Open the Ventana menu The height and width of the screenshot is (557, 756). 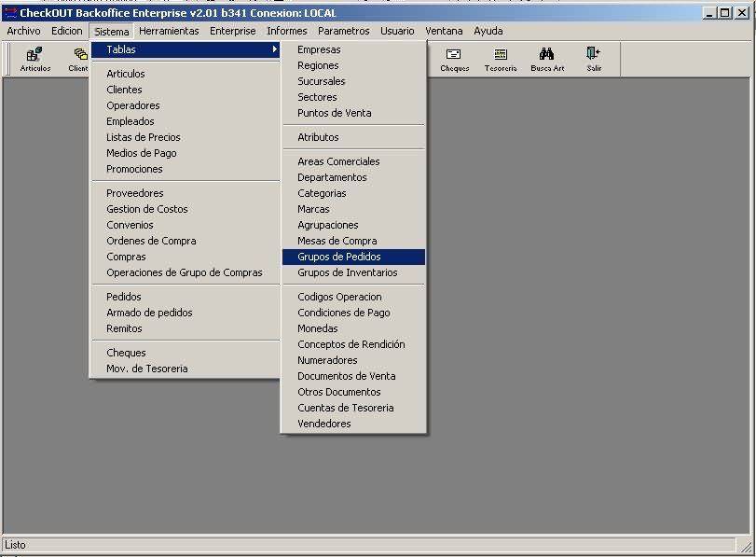[444, 31]
